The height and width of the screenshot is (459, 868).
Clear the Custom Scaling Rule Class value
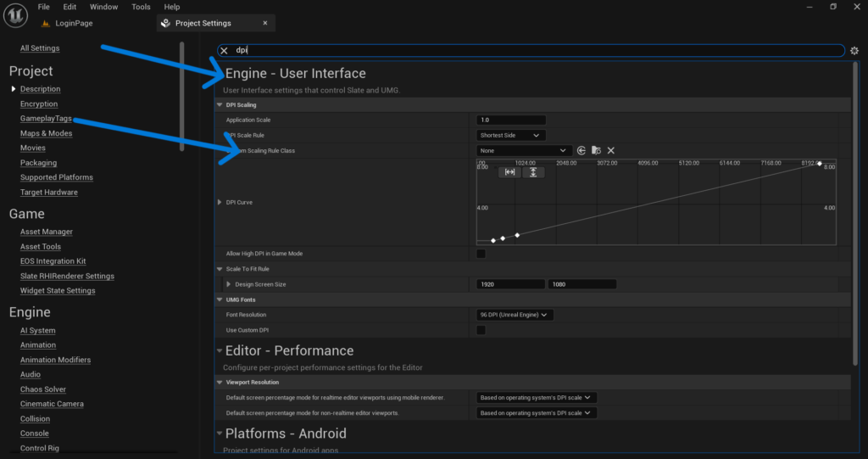click(x=611, y=150)
